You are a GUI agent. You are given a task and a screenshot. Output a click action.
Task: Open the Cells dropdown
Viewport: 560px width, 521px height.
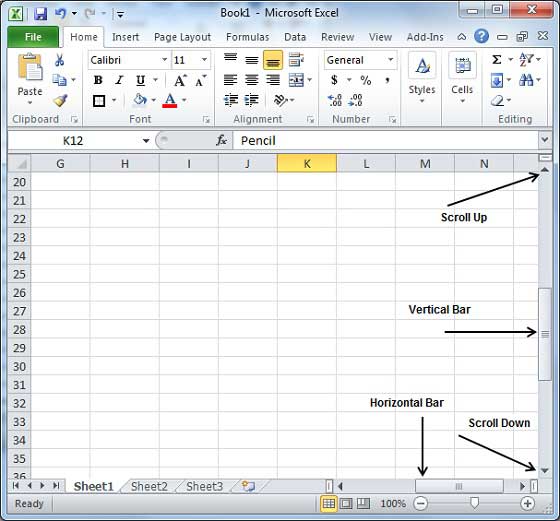pyautogui.click(x=462, y=78)
